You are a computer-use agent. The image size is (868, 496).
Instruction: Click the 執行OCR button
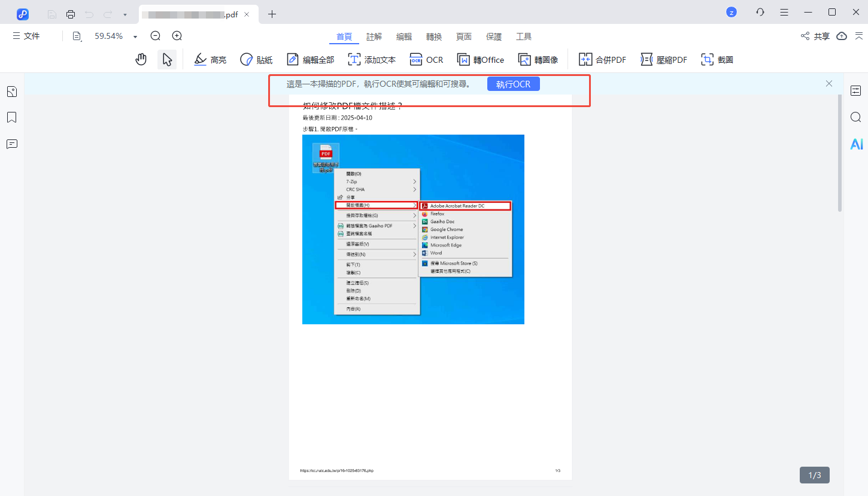coord(513,84)
